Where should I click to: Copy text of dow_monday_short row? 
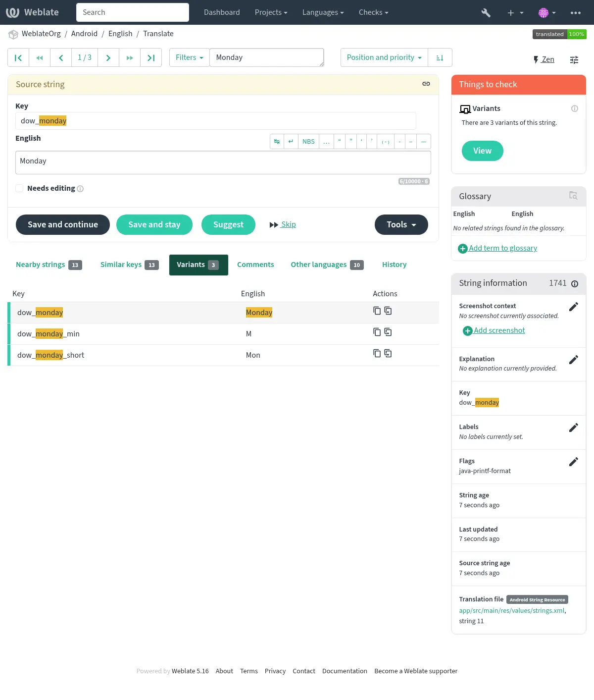(x=377, y=353)
